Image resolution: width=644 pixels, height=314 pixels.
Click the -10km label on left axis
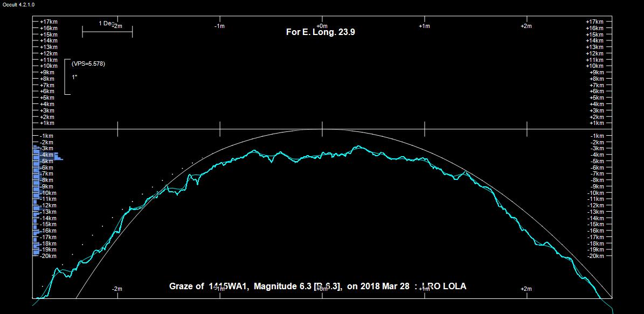tap(48, 193)
